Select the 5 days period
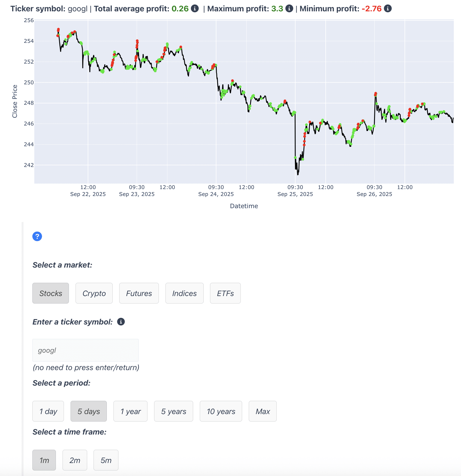The image size is (461, 476). click(89, 411)
